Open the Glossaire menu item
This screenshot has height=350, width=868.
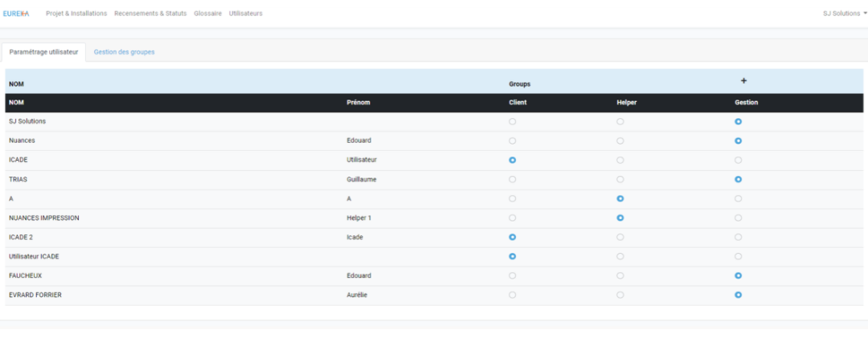click(207, 14)
